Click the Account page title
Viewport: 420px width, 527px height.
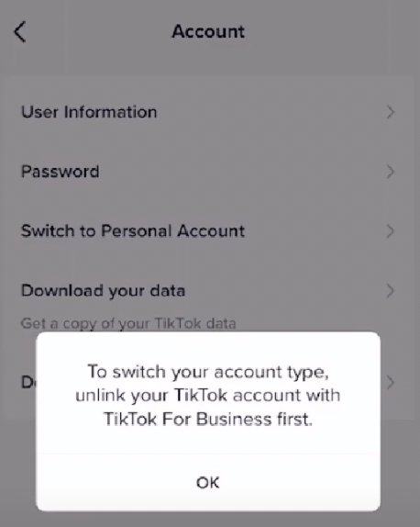(x=208, y=32)
